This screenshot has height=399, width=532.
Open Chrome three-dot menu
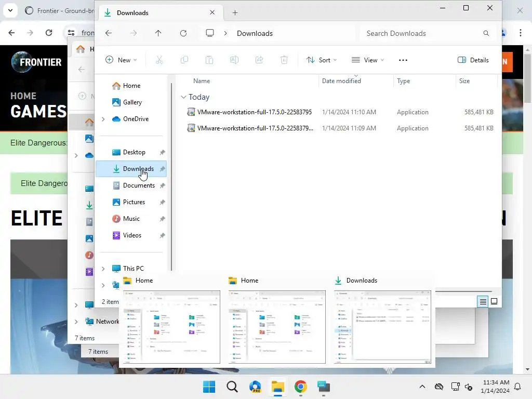point(521,33)
